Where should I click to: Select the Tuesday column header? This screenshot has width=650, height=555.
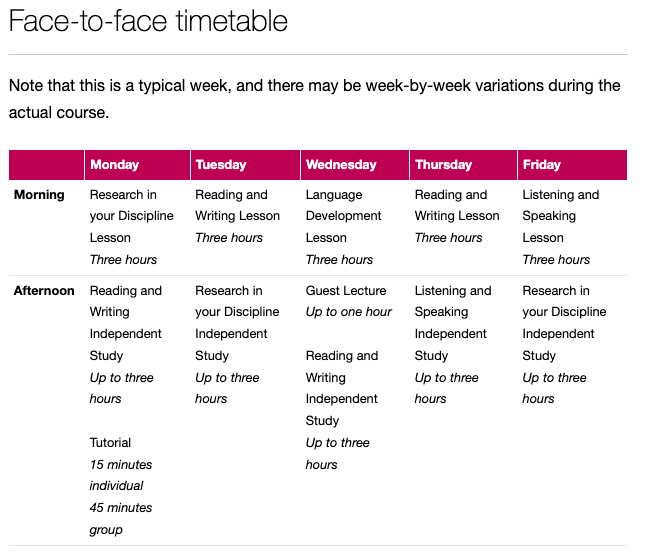[221, 165]
